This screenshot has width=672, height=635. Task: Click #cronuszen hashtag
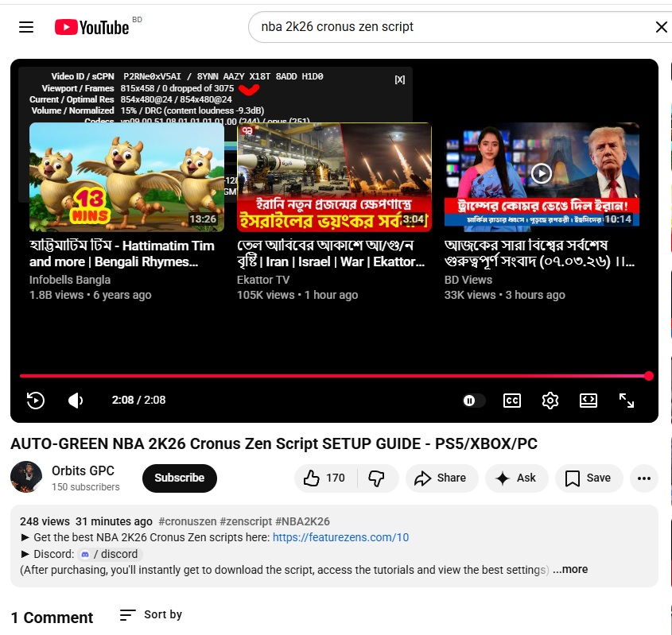188,521
